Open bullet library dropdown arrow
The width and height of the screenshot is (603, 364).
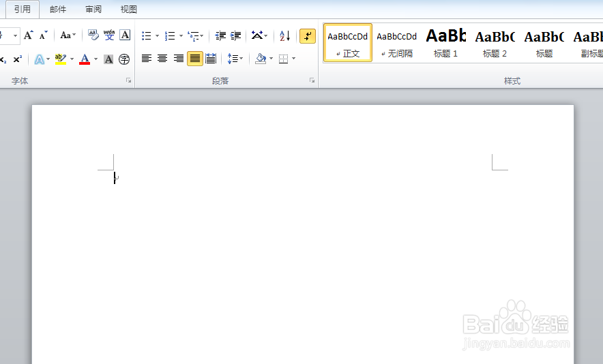pos(157,36)
